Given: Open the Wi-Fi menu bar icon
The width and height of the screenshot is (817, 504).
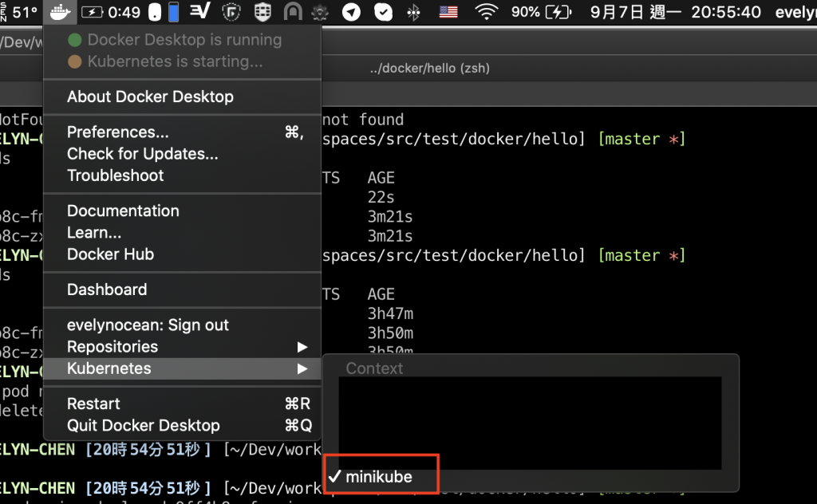Looking at the screenshot, I should [x=487, y=11].
